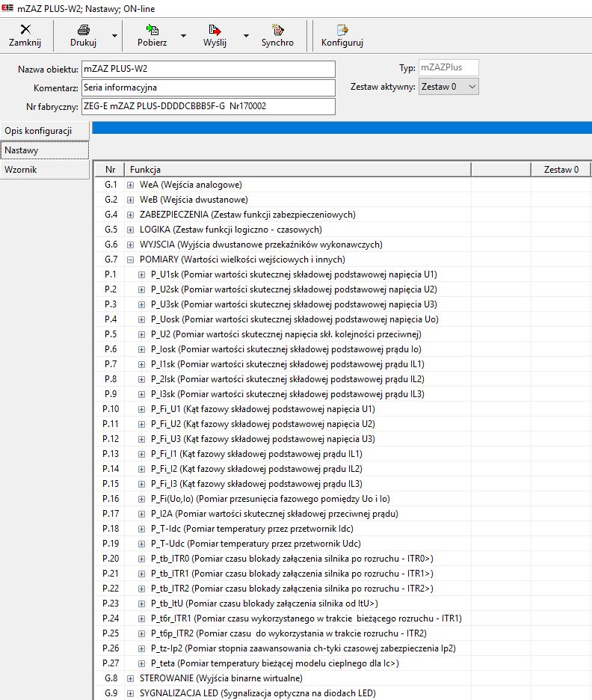
Task: Click the Zestaw 0 column header
Action: point(561,170)
